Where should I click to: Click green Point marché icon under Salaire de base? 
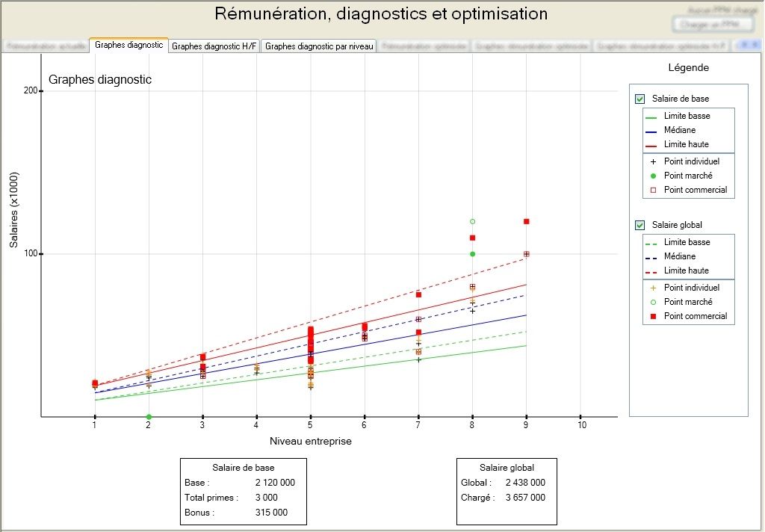653,176
